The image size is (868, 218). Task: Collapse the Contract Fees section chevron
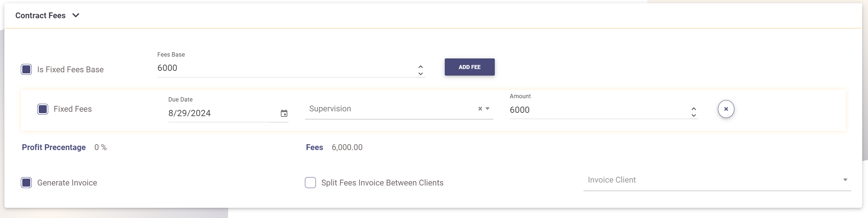click(76, 15)
